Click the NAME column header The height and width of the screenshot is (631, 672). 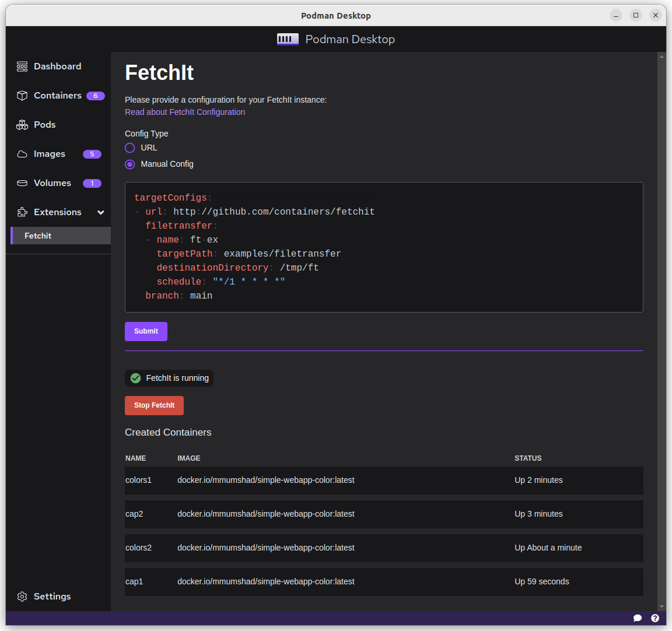pyautogui.click(x=135, y=458)
